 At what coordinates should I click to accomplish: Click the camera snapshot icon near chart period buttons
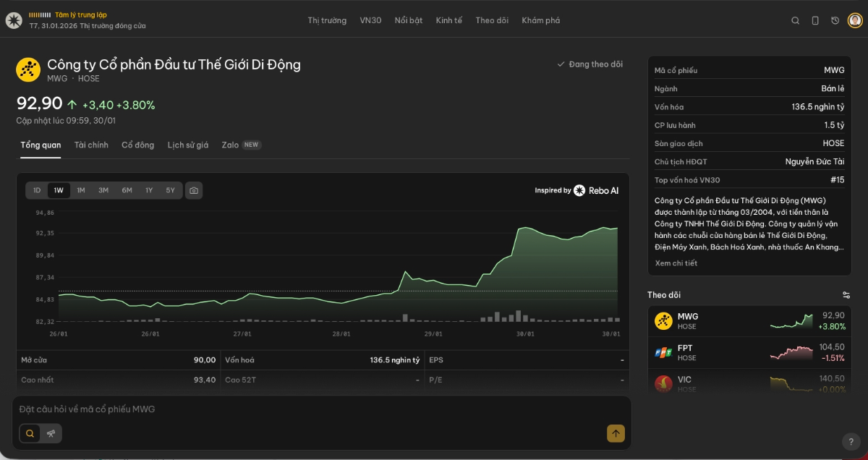(x=193, y=190)
